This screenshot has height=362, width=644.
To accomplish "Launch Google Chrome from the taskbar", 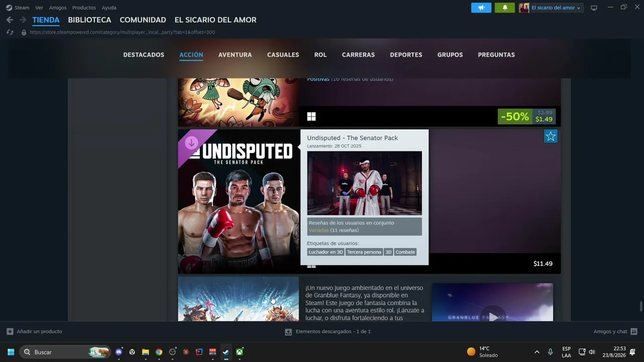I will [159, 352].
